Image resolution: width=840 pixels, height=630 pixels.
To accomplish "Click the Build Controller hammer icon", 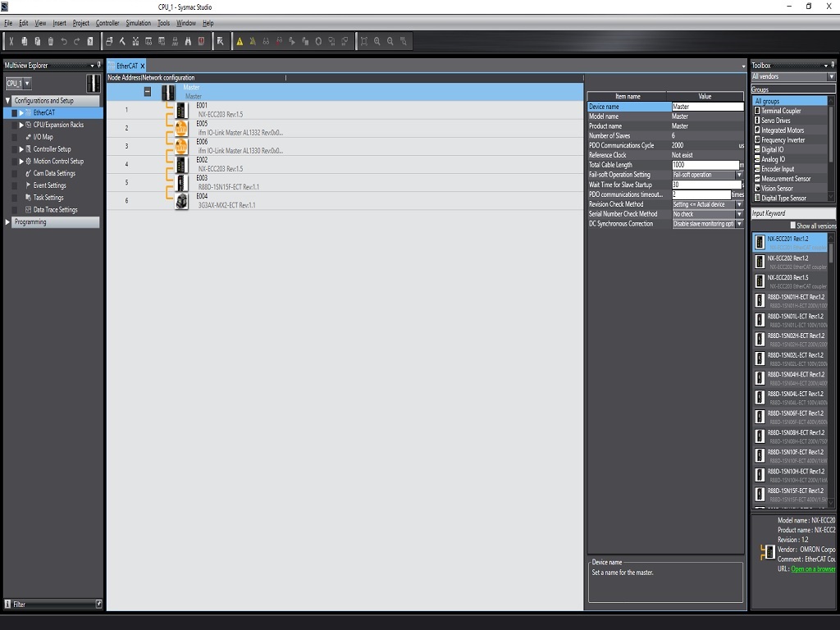I will (122, 41).
